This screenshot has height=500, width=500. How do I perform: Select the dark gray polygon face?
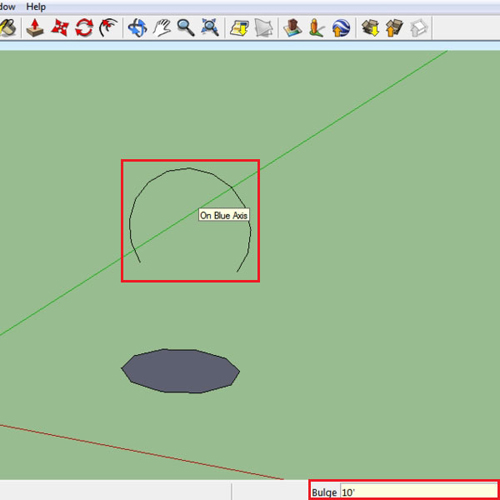tap(180, 371)
